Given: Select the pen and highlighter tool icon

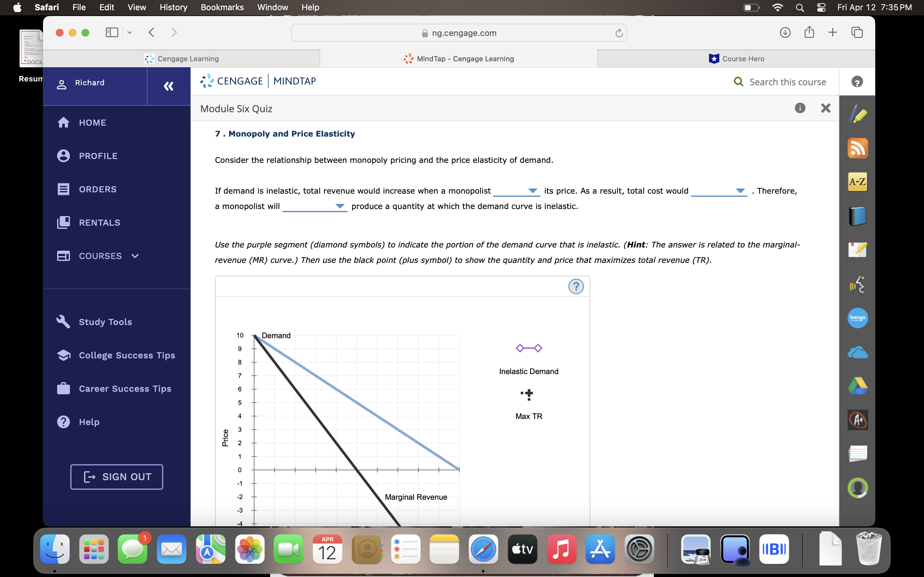Looking at the screenshot, I should 858,113.
